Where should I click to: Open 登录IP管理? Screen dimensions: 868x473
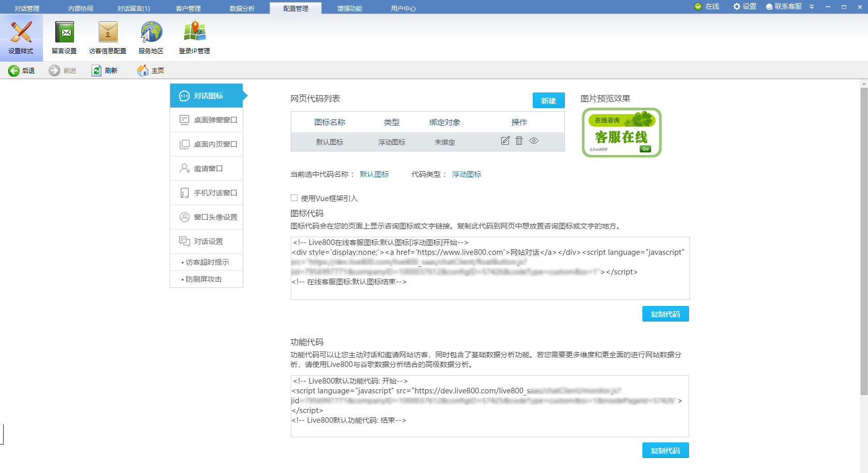(x=194, y=36)
